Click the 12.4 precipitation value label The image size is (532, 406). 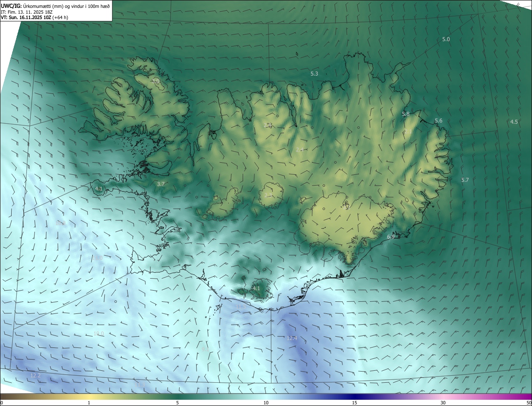[x=292, y=338]
